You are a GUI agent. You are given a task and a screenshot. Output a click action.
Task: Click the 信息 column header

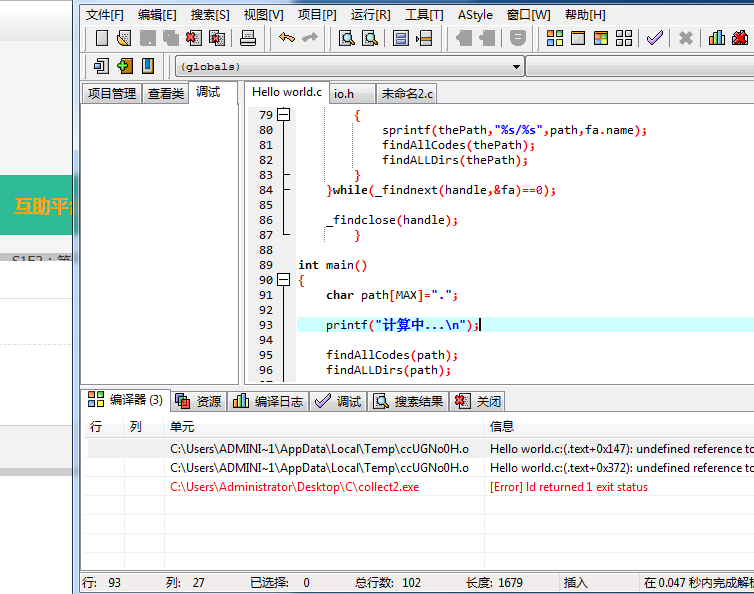(x=619, y=426)
